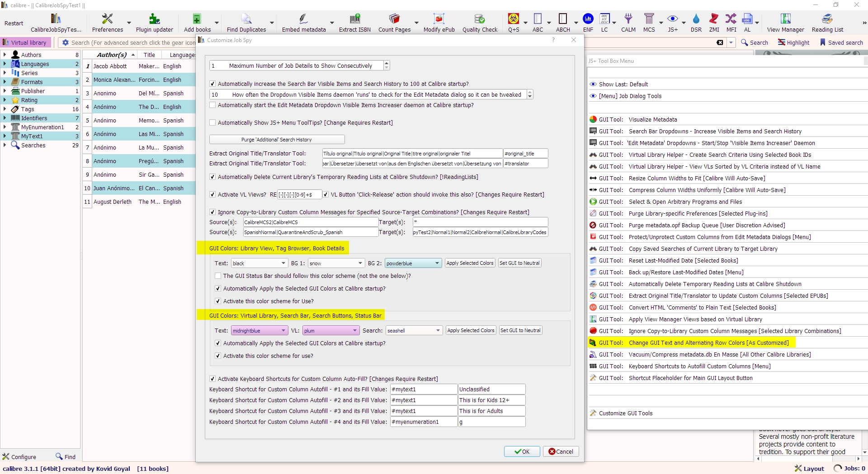
Task: Toggle auto-increase Search Bar Visible Items checkbox
Action: (212, 84)
